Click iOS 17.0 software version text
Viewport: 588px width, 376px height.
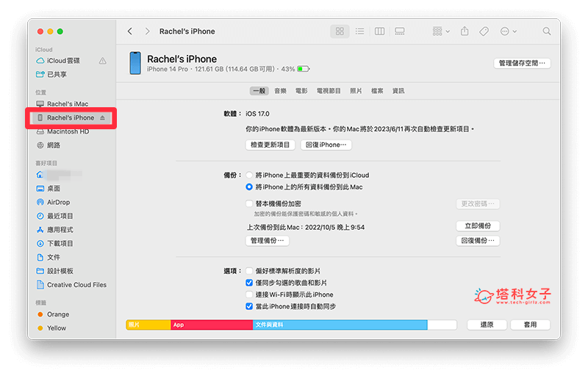tap(257, 114)
